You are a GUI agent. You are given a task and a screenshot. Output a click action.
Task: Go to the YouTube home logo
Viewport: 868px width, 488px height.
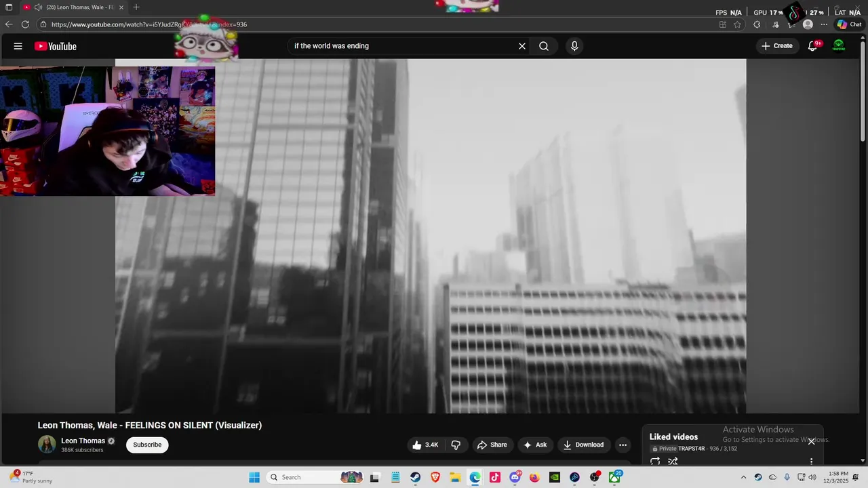[56, 46]
